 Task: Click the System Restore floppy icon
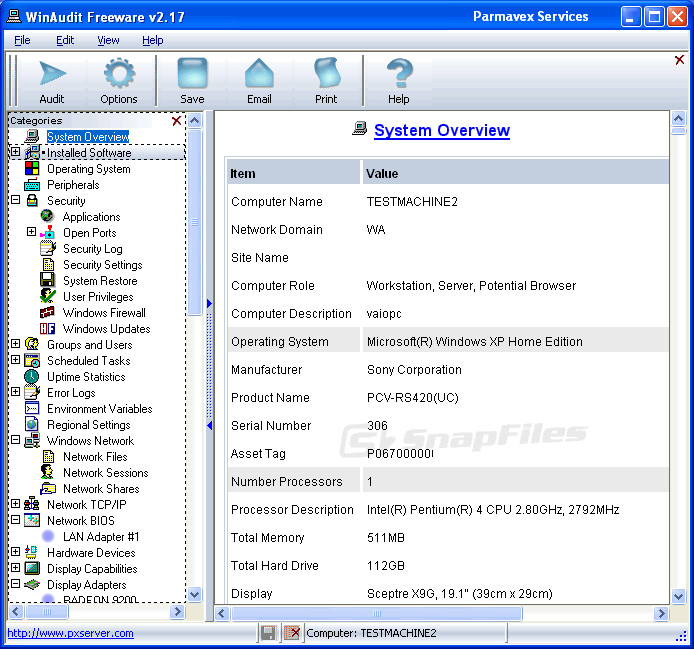click(x=47, y=280)
